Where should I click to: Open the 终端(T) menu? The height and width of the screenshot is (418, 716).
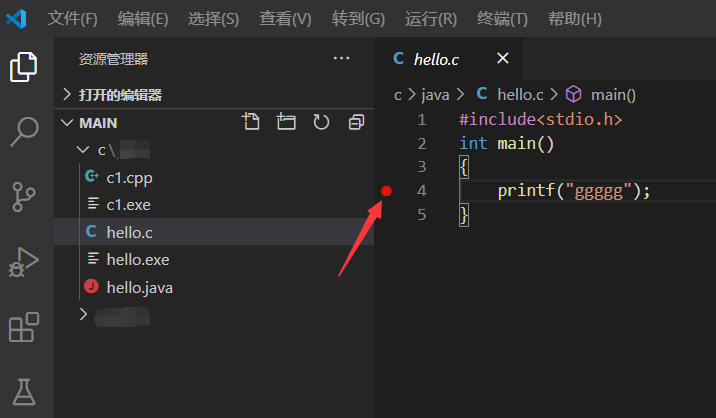(502, 19)
